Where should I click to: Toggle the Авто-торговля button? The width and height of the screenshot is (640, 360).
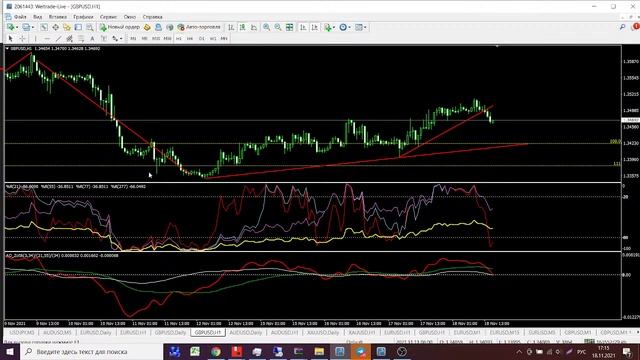[199, 27]
